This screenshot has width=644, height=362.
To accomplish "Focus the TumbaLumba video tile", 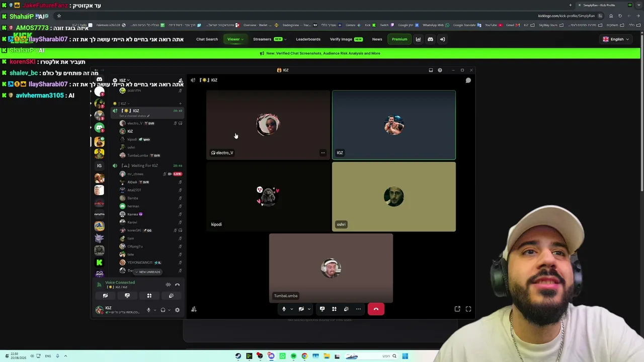I will pyautogui.click(x=331, y=268).
